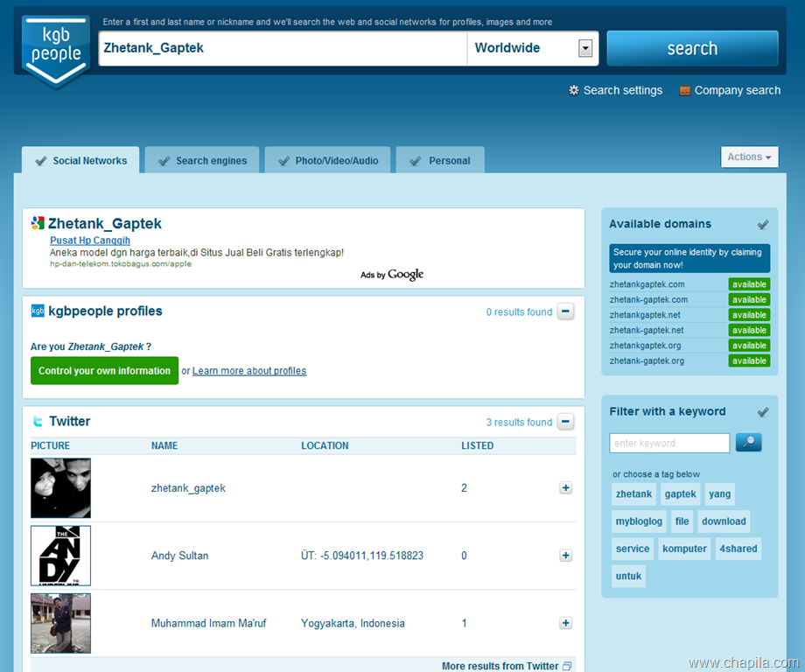The height and width of the screenshot is (672, 805).
Task: Toggle the Filter with a keyword checkmark
Action: [x=763, y=412]
